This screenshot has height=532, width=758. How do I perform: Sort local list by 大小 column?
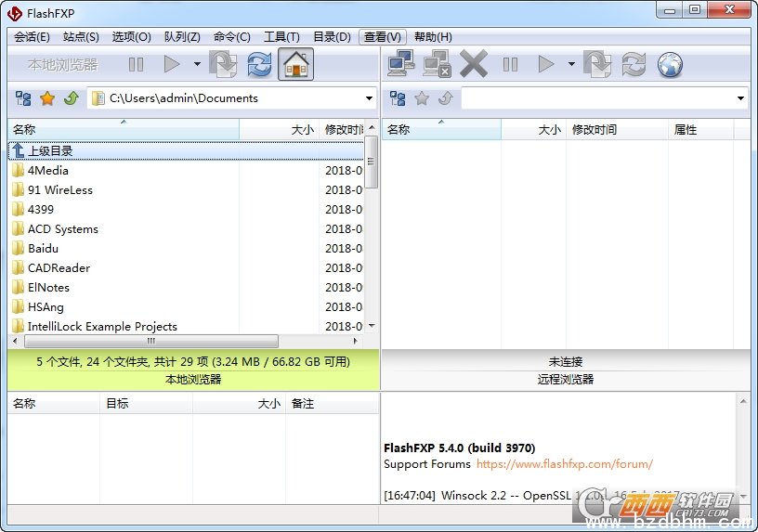[279, 129]
